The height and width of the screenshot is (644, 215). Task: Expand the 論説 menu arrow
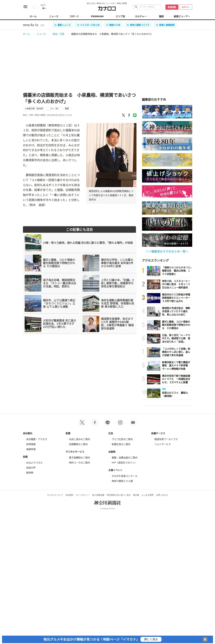pos(169,17)
